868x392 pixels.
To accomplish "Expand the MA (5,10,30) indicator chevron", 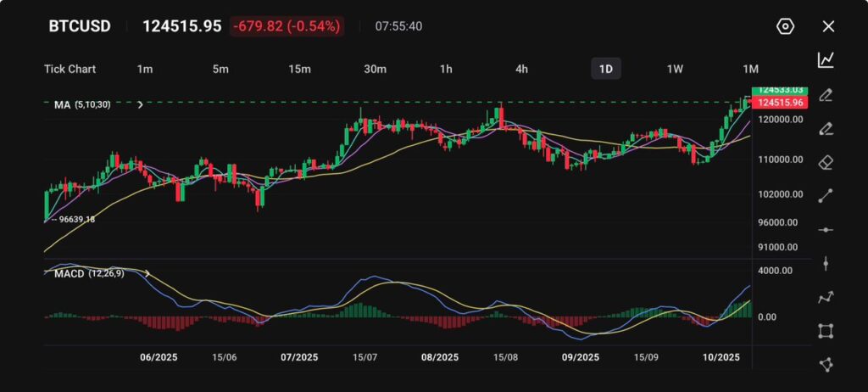I will [x=140, y=104].
